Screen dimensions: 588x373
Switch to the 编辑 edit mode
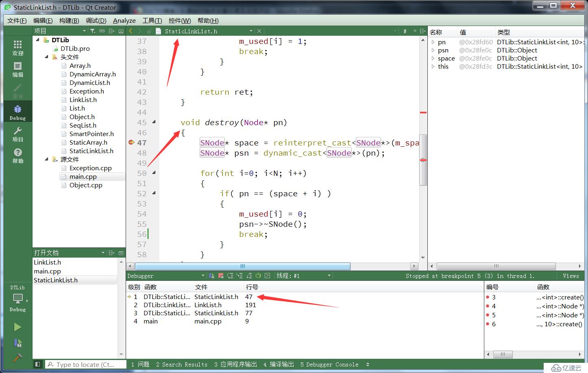coord(18,69)
